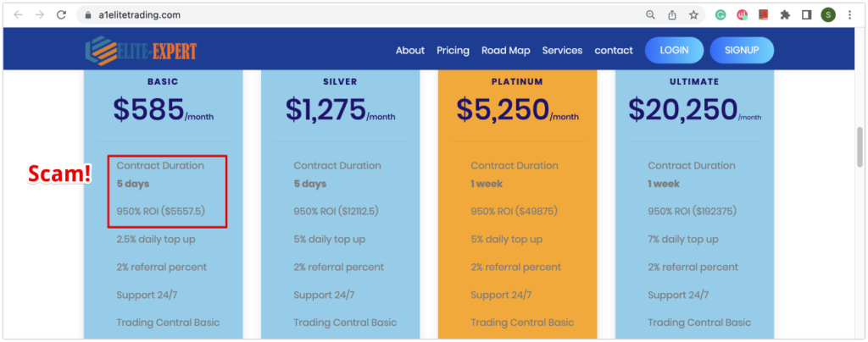This screenshot has width=868, height=342.
Task: Click the SIGNUP button
Action: [742, 50]
